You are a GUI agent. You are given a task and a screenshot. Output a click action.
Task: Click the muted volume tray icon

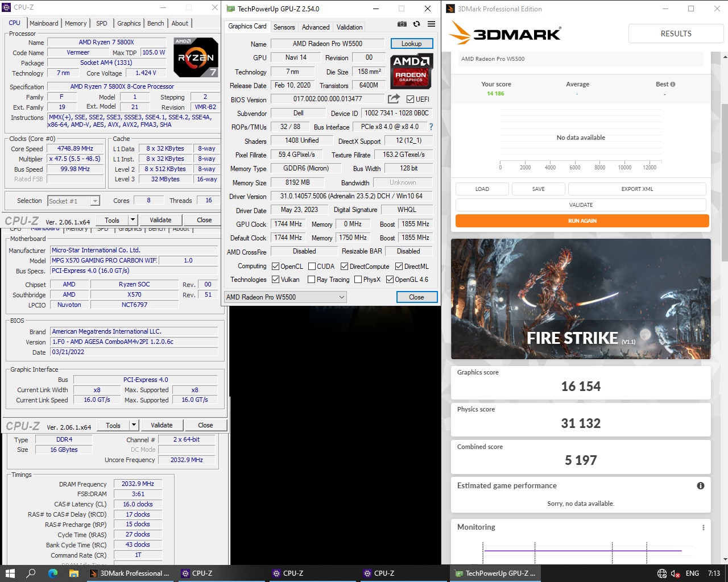676,573
